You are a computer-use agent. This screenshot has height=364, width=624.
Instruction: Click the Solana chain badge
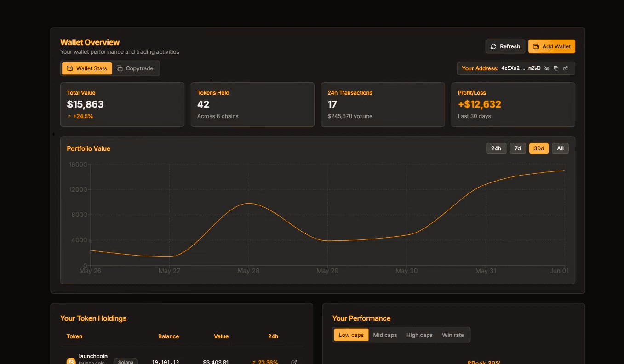pyautogui.click(x=126, y=361)
